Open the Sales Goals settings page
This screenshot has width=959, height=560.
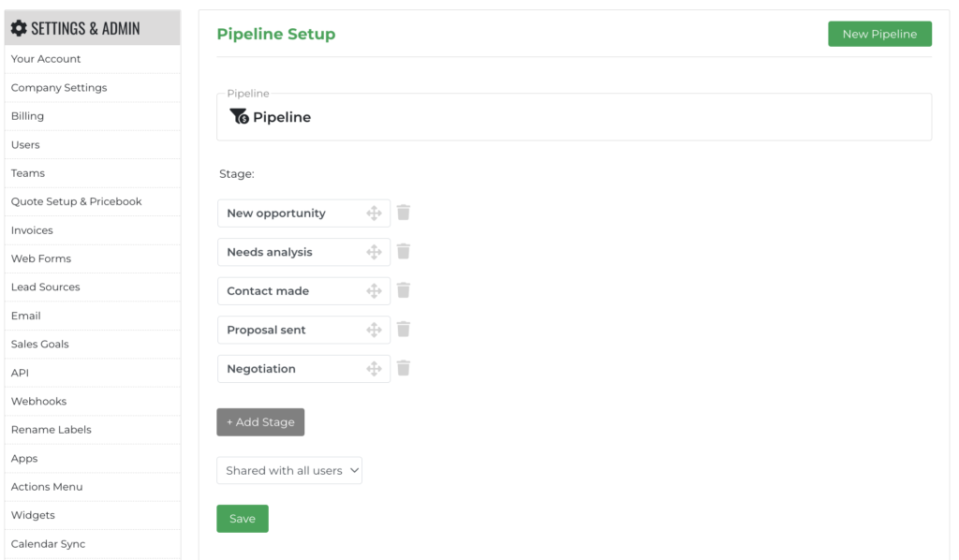(x=40, y=344)
